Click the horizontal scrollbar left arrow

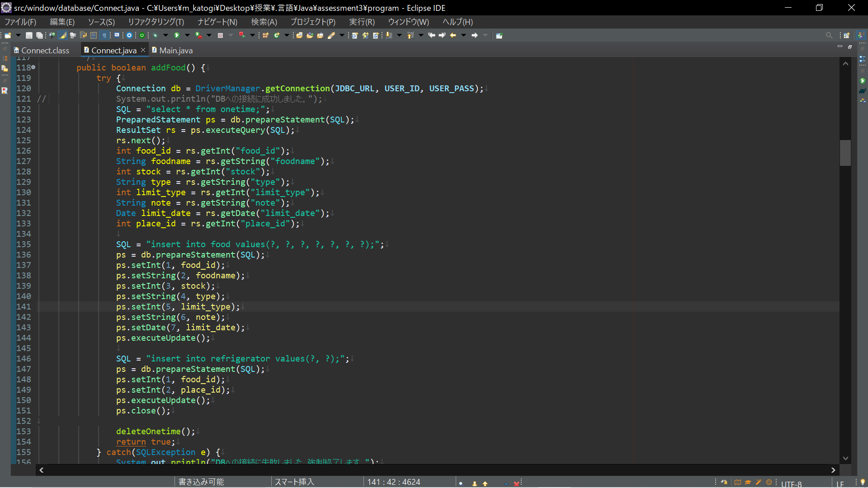42,470
